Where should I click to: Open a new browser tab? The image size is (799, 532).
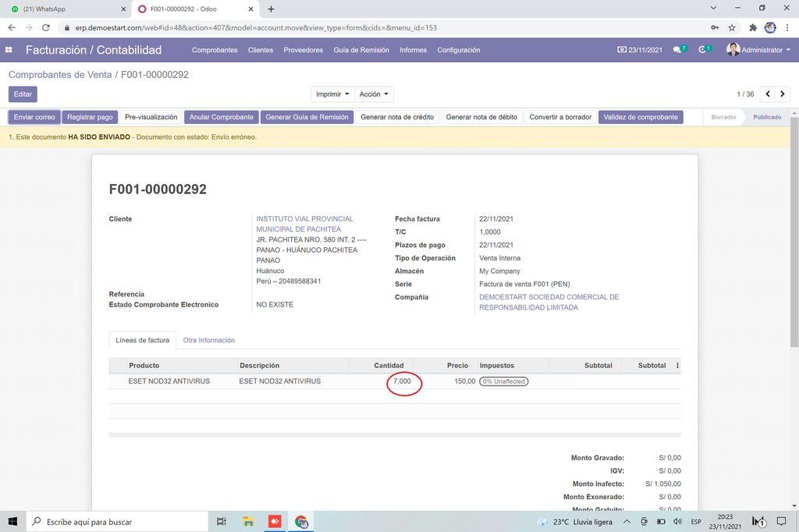271,9
